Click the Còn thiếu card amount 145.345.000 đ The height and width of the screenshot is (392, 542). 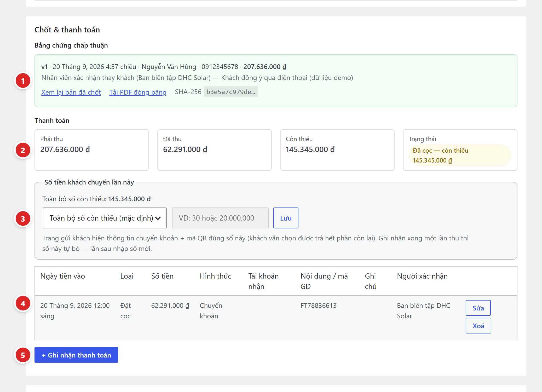pos(310,149)
